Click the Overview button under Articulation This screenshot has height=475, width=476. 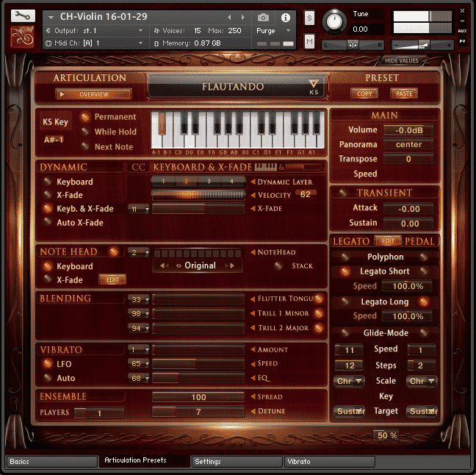pos(93,94)
